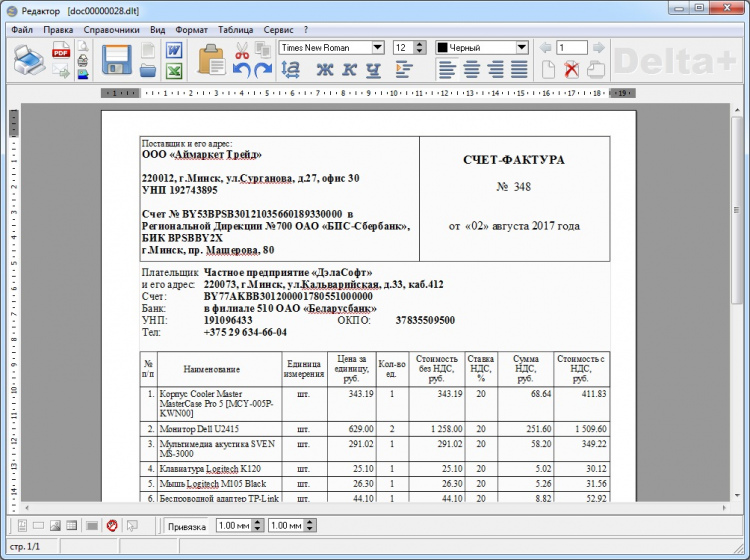
Task: Delete current page with red X
Action: (572, 70)
